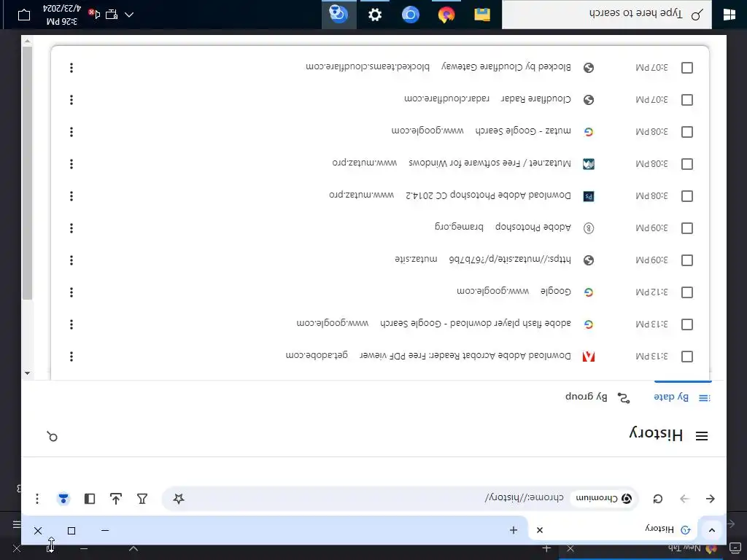Image resolution: width=747 pixels, height=560 pixels.
Task: Open more actions for Adobe Acrobat Reader row
Action: click(x=71, y=356)
